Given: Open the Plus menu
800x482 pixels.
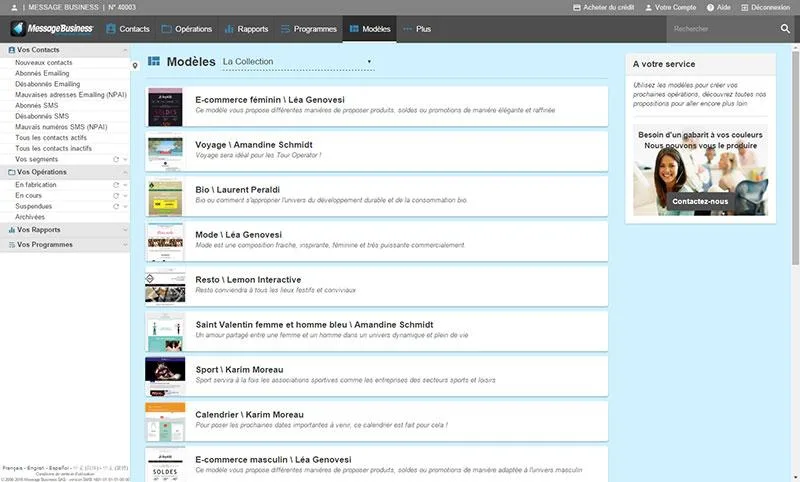Looking at the screenshot, I should click(417, 29).
